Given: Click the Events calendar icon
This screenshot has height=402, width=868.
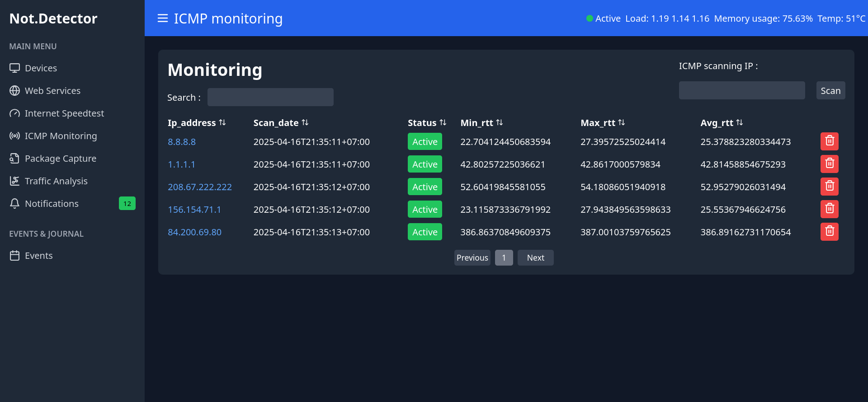Looking at the screenshot, I should [x=15, y=255].
